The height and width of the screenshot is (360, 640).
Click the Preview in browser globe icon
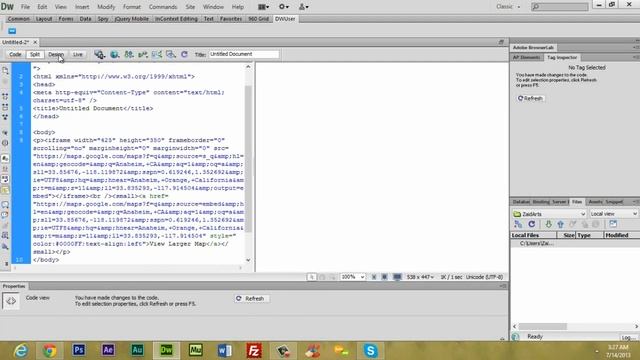click(115, 54)
